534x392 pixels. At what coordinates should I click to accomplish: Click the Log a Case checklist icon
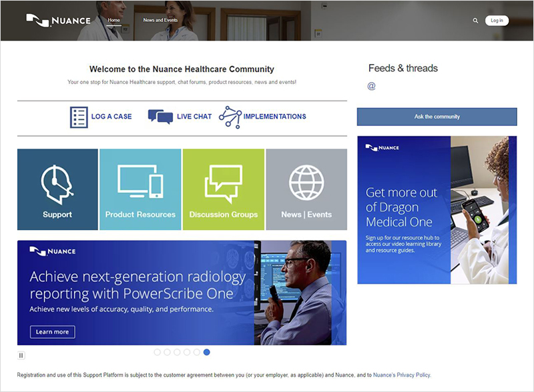click(x=79, y=117)
